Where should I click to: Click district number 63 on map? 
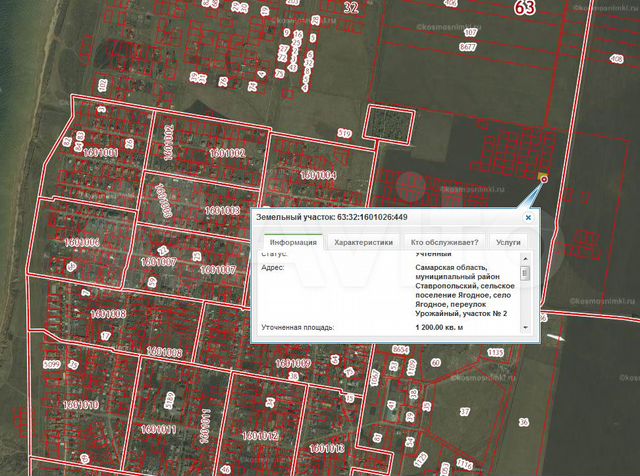pos(524,7)
